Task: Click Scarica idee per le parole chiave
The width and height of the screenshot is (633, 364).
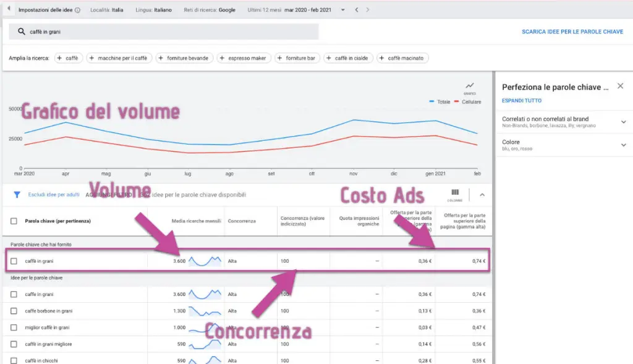Action: point(572,32)
